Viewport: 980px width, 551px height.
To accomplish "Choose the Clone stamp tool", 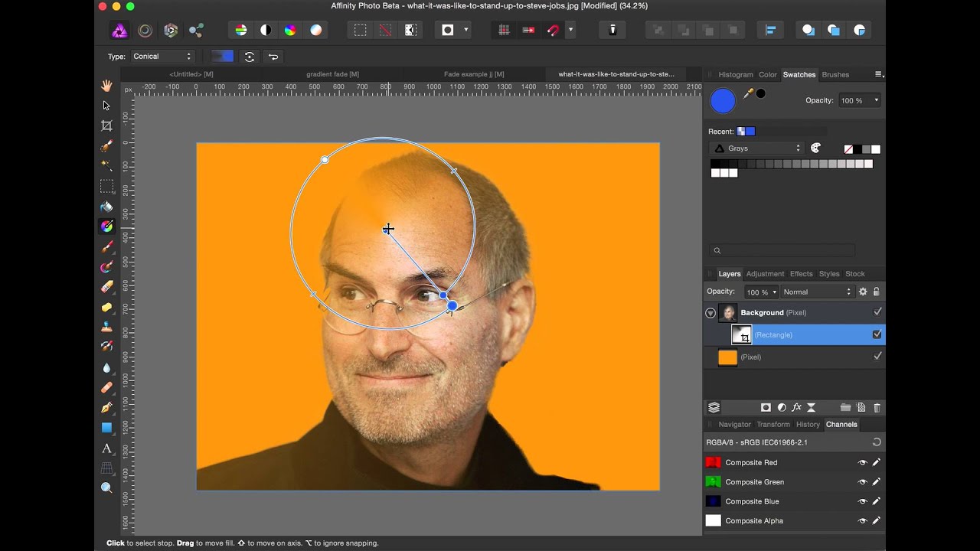I will point(106,327).
